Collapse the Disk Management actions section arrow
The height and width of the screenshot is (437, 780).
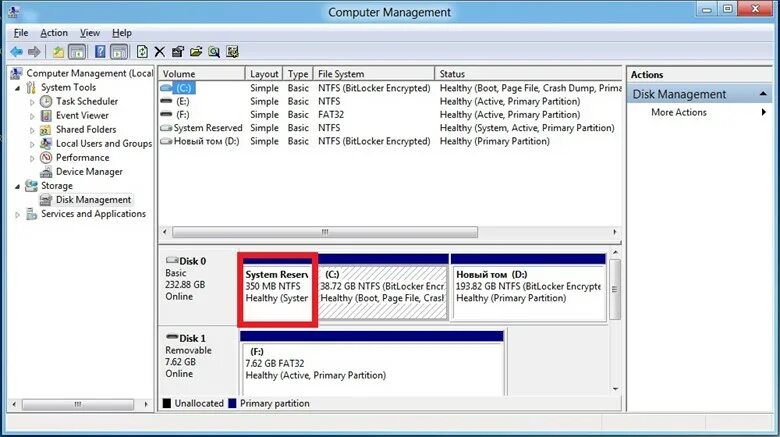click(763, 94)
